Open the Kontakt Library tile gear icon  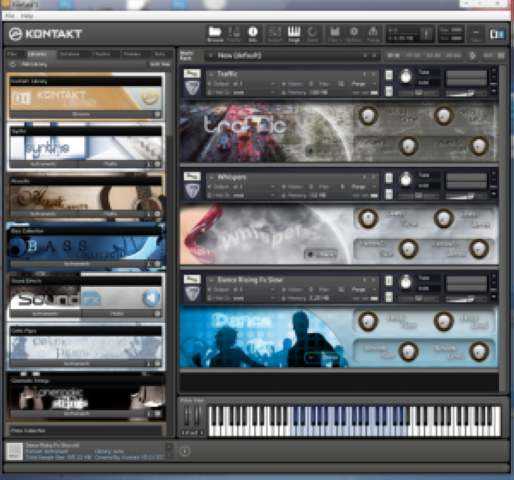(157, 114)
